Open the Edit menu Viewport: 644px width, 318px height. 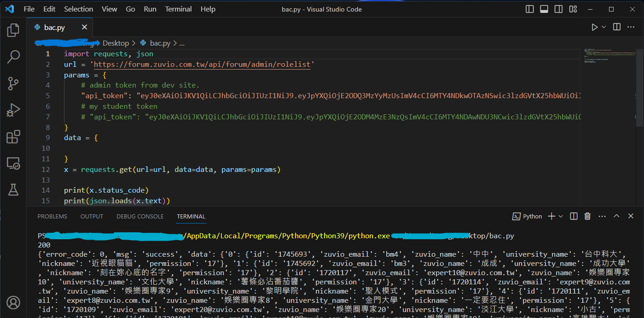[49, 9]
